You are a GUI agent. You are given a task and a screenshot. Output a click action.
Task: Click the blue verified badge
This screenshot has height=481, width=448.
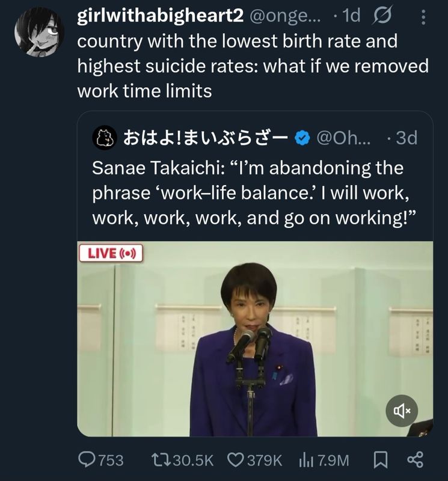302,139
